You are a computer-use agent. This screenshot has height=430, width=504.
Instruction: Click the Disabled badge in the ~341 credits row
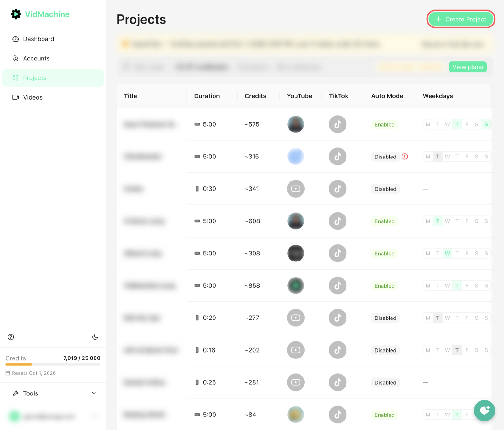(x=385, y=189)
